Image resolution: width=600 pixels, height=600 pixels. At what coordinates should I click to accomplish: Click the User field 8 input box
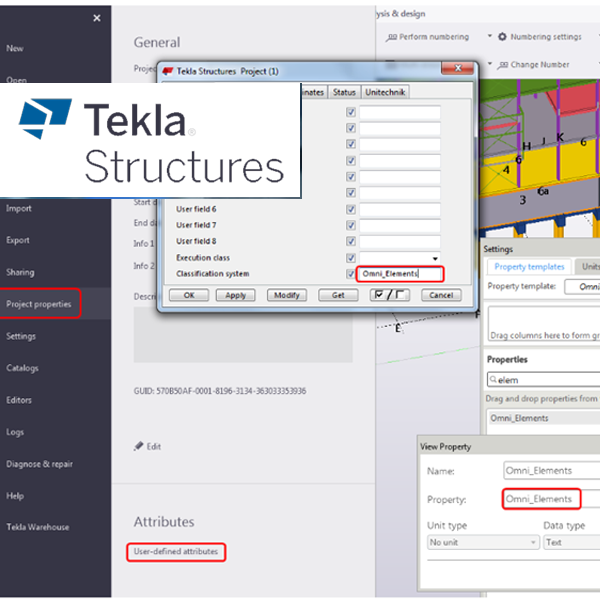[399, 241]
